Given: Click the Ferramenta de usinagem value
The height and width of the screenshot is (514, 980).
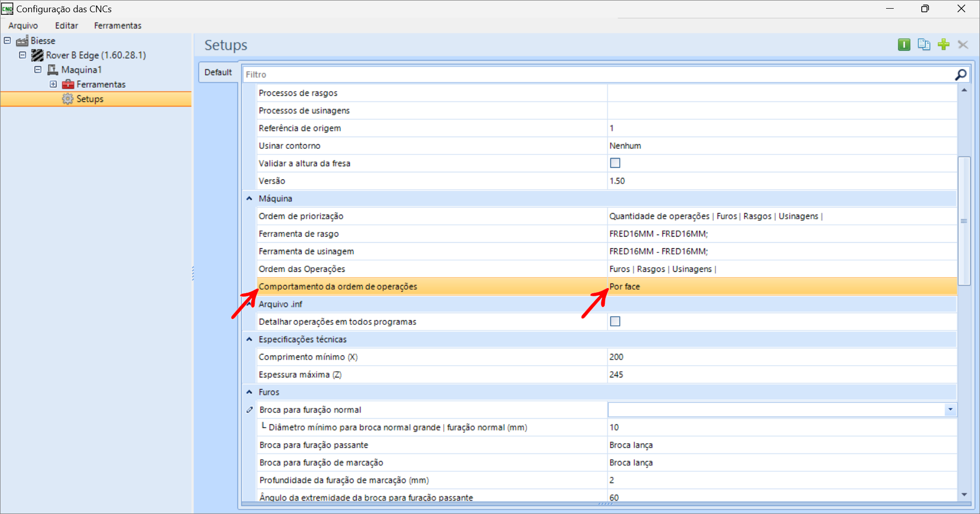Looking at the screenshot, I should pyautogui.click(x=658, y=251).
